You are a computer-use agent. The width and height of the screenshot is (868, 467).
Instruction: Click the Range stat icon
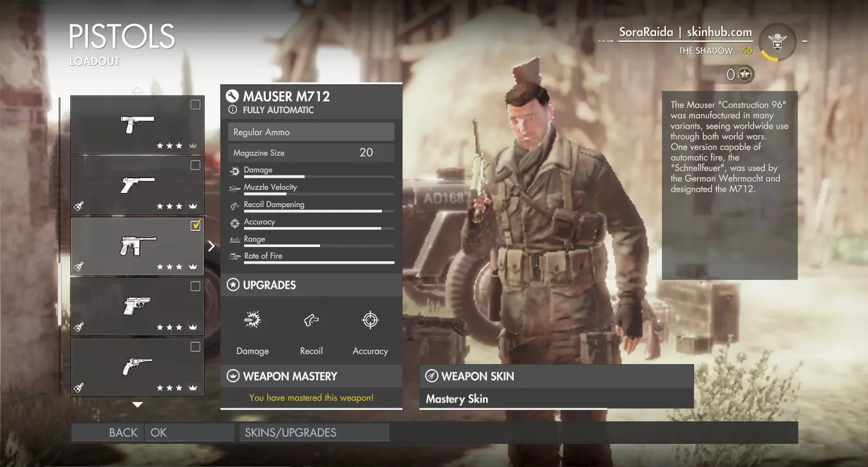coord(234,239)
